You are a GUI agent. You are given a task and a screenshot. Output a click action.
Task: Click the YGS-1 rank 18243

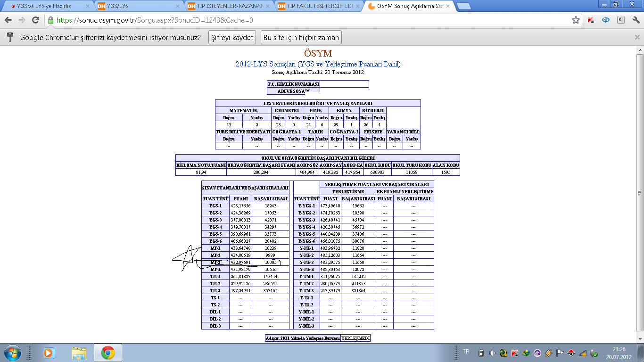[x=271, y=206]
